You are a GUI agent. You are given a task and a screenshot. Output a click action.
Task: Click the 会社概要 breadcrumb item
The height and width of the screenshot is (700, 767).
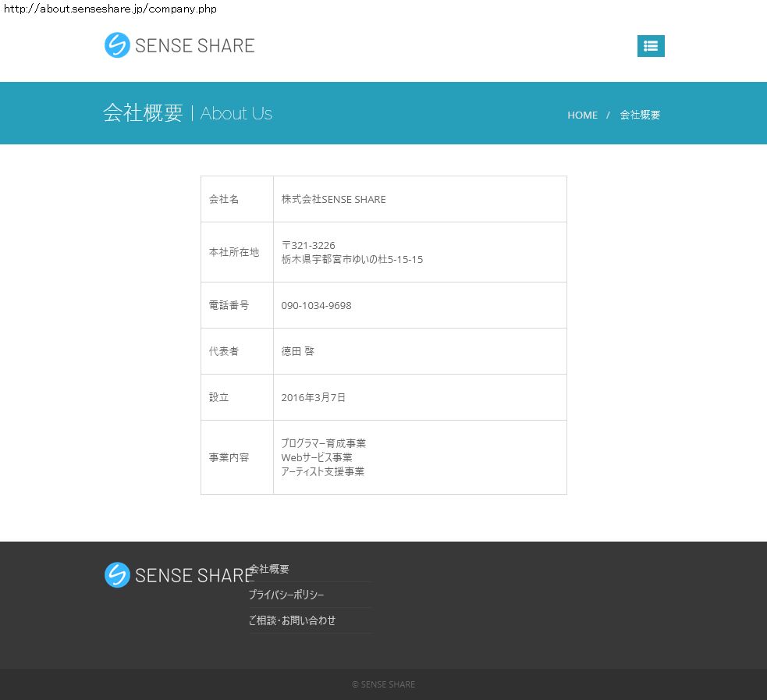pyautogui.click(x=640, y=115)
